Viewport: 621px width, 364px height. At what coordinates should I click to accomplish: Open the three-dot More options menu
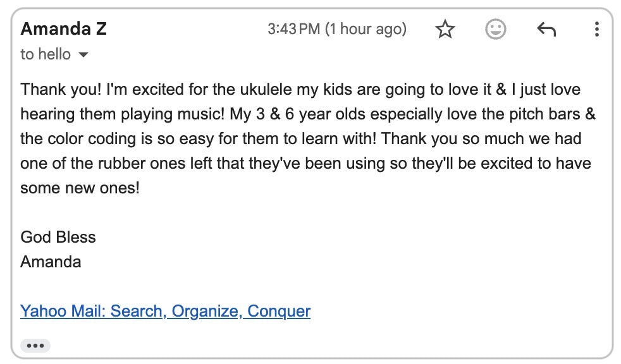point(596,29)
